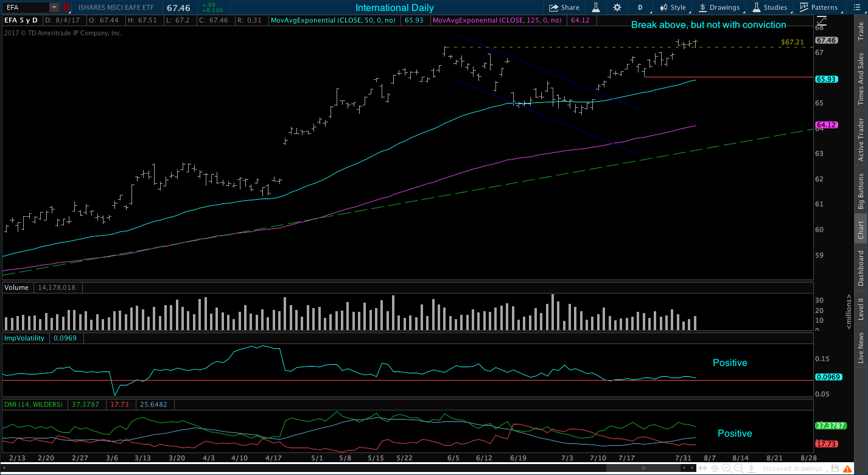Click the <millions> volume axis label

point(849,312)
